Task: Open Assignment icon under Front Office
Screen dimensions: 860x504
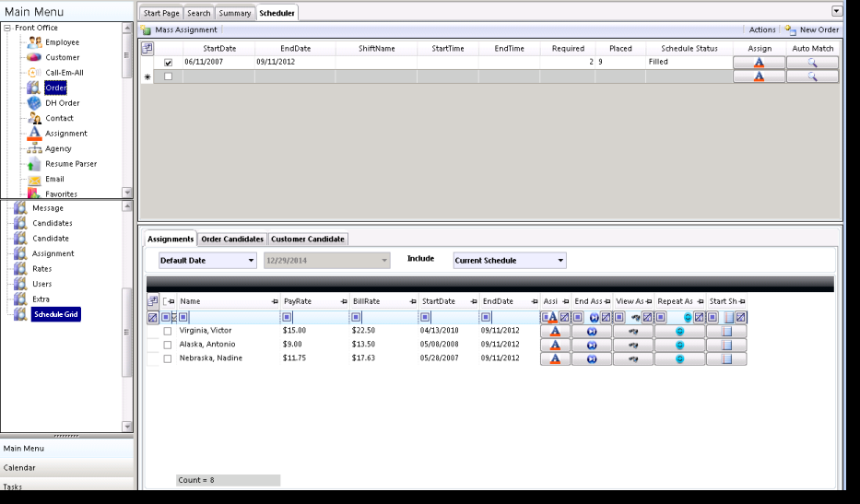Action: (x=34, y=134)
